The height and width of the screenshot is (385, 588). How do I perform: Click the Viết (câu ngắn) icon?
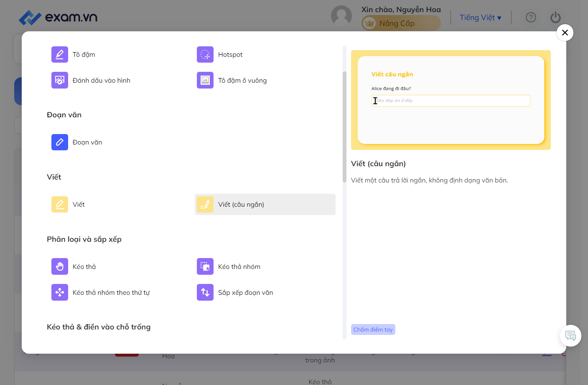(x=205, y=204)
